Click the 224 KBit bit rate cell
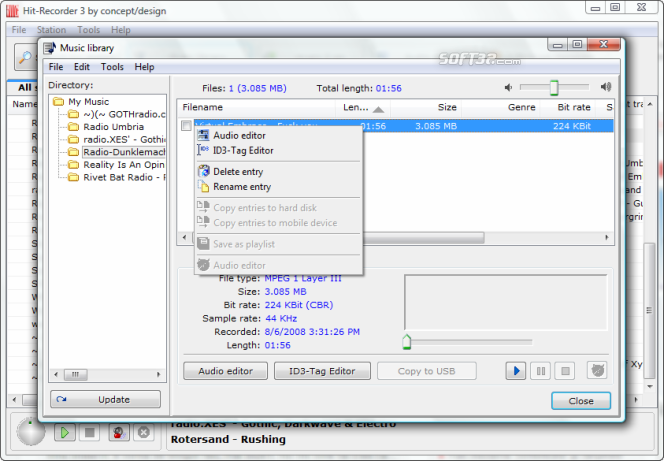 [x=572, y=126]
